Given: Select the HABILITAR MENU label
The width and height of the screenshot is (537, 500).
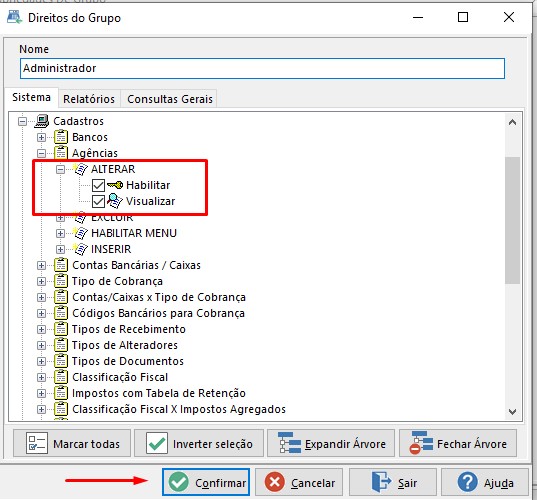Looking at the screenshot, I should click(134, 233).
